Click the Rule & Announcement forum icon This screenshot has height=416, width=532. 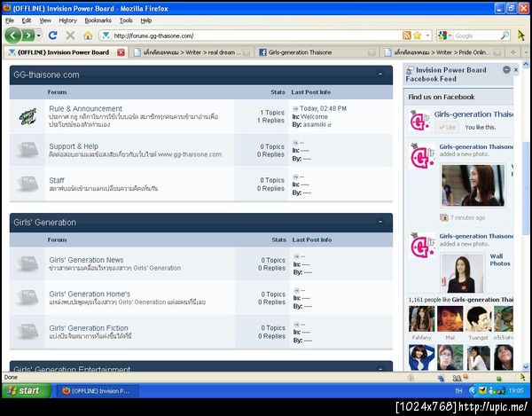click(x=27, y=116)
